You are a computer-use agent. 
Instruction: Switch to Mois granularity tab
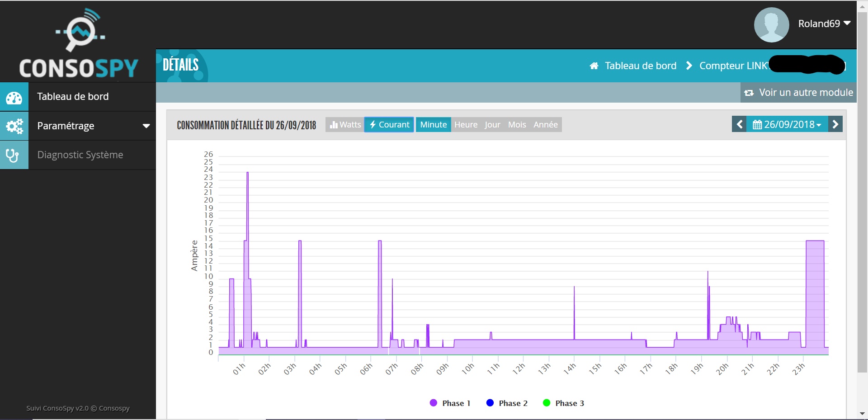click(x=517, y=125)
